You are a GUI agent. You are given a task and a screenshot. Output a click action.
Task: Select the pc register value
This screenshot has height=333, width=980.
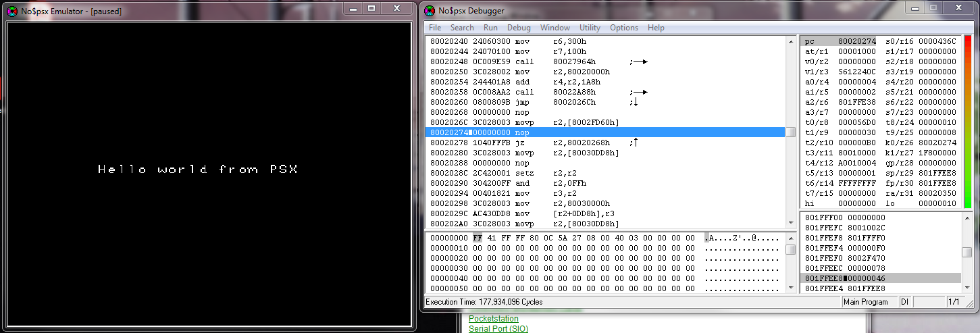click(x=856, y=41)
